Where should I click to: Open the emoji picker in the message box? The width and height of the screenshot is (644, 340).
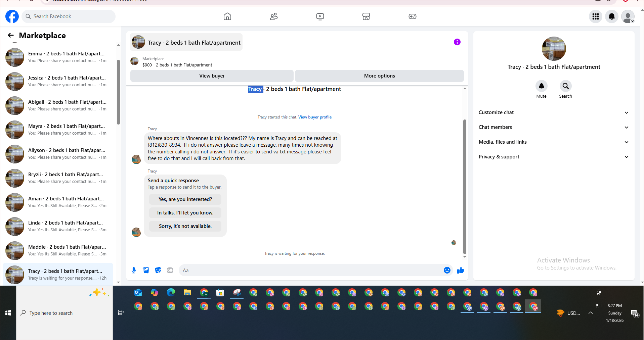pyautogui.click(x=447, y=270)
